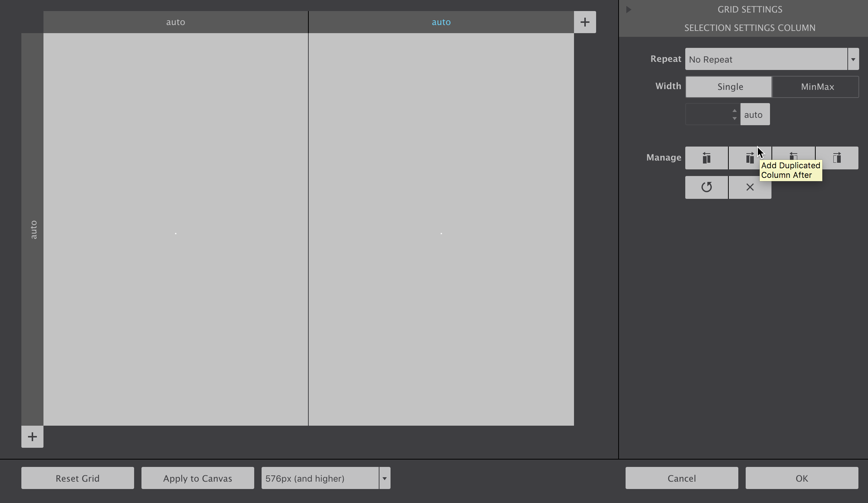Click inside the column width input field

click(708, 114)
